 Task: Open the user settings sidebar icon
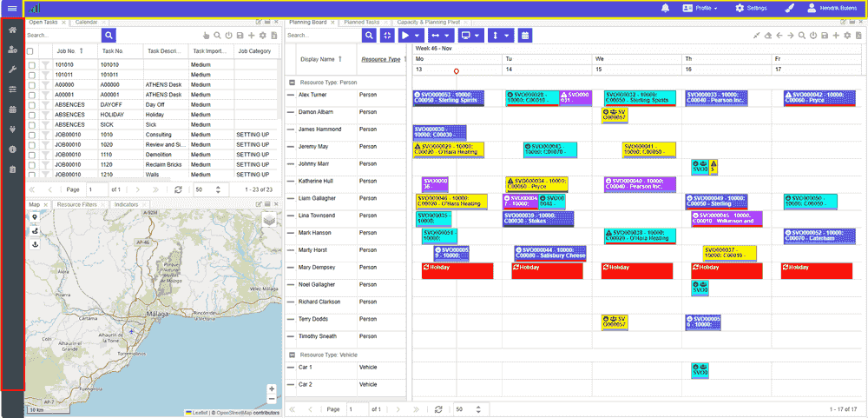pos(12,50)
